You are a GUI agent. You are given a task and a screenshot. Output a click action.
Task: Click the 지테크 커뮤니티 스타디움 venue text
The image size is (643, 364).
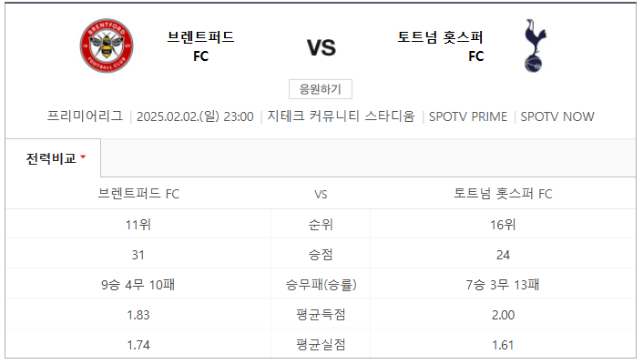pyautogui.click(x=342, y=116)
